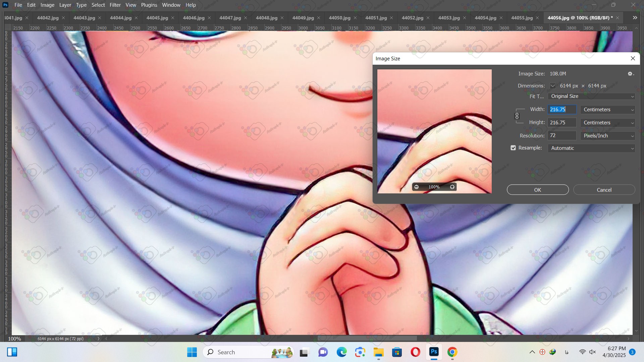The image size is (644, 362).
Task: Open Windows Start menu
Action: pyautogui.click(x=192, y=352)
